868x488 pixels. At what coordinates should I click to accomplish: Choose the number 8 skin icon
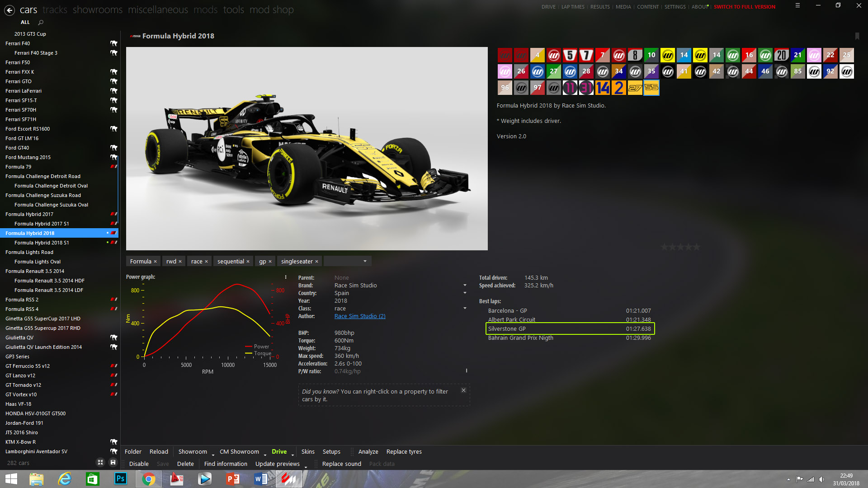[635, 55]
